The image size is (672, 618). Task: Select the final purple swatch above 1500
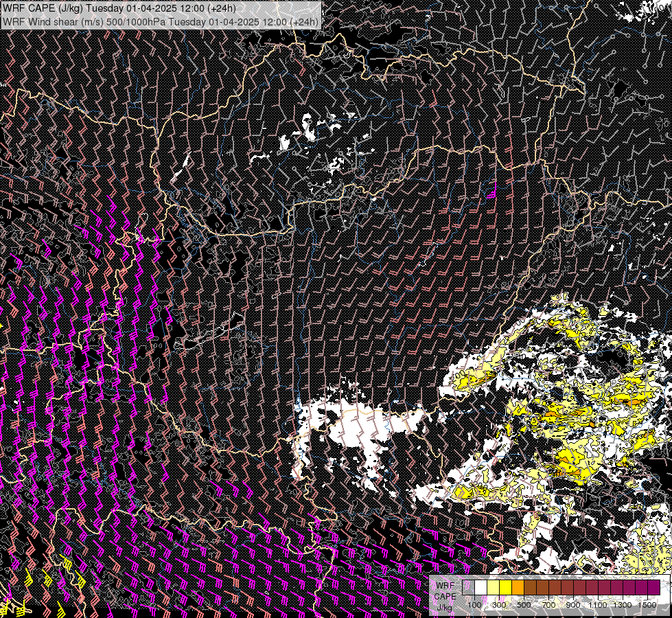654,587
